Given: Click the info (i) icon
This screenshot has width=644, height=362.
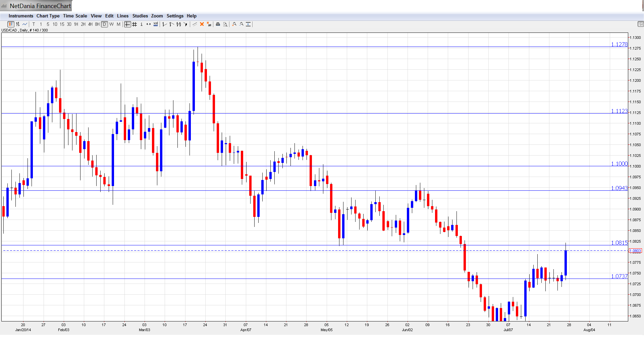Looking at the screenshot, I should click(142, 24).
